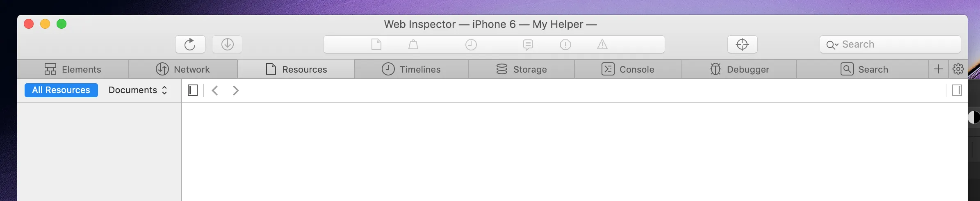Toggle the right details sidebar
Image resolution: width=980 pixels, height=201 pixels.
click(957, 90)
